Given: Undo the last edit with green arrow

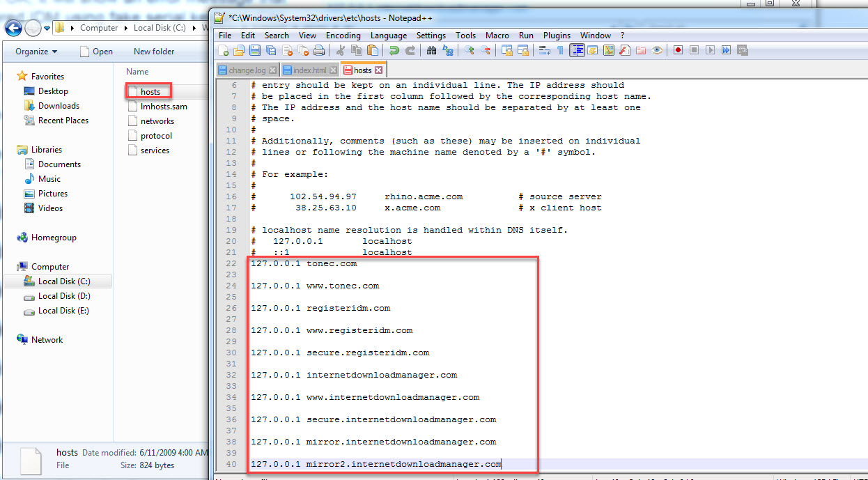Looking at the screenshot, I should click(x=394, y=50).
